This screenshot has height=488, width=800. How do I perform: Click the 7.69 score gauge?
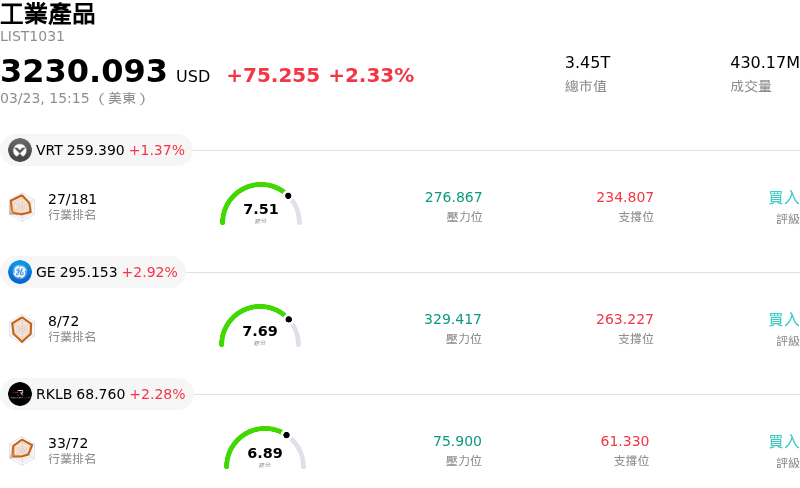tap(260, 327)
